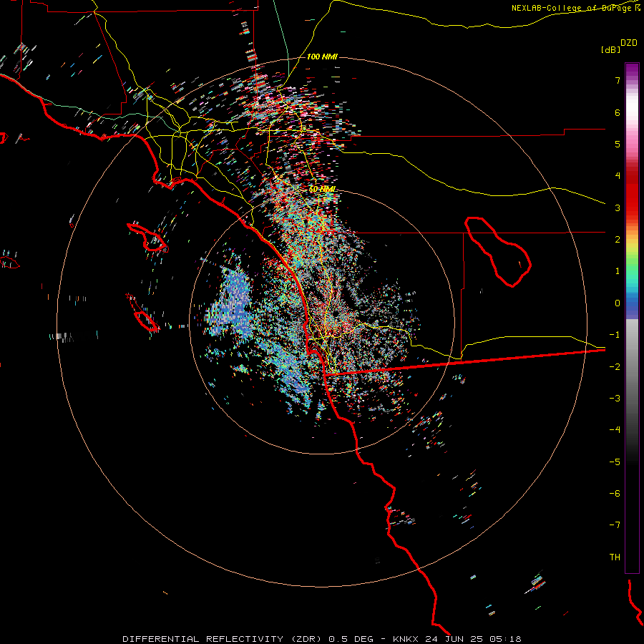This screenshot has width=644, height=644.
Task: Click the -4 value on color scale
Action: (x=615, y=430)
